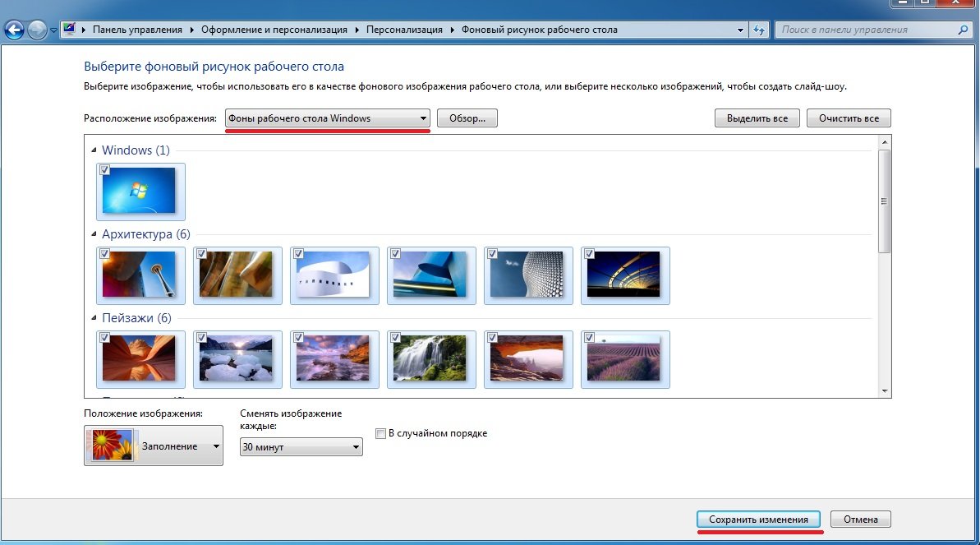
Task: Select the lavender field wallpaper
Action: [x=624, y=359]
